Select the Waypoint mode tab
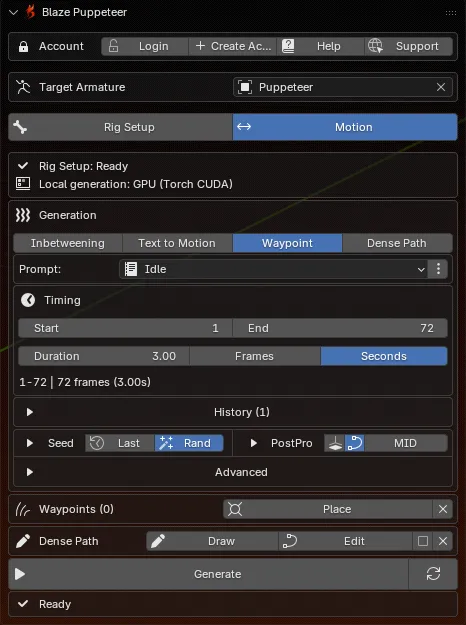The width and height of the screenshot is (466, 625). tap(287, 243)
